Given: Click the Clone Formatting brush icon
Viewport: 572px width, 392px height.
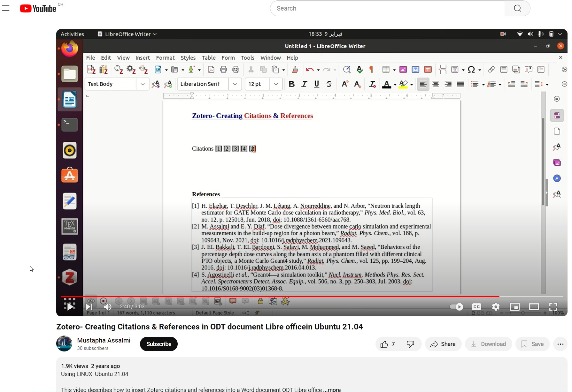Looking at the screenshot, I should pos(295,70).
